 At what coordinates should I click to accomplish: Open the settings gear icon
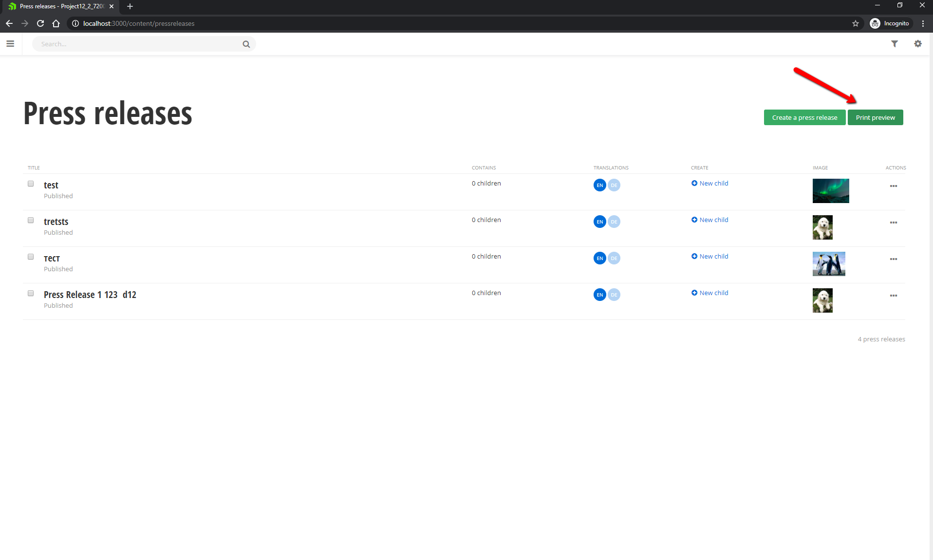(x=918, y=44)
